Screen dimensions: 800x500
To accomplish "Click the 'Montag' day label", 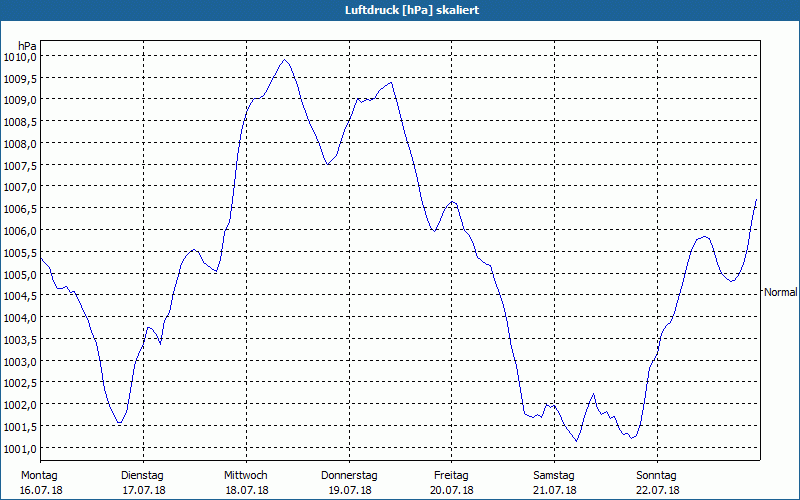I will point(39,475).
